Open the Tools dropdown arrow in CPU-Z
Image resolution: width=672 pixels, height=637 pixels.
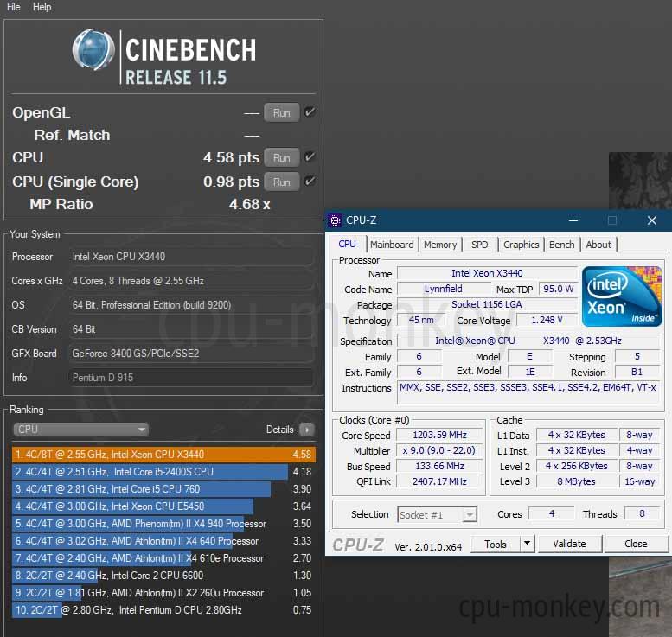coord(528,544)
